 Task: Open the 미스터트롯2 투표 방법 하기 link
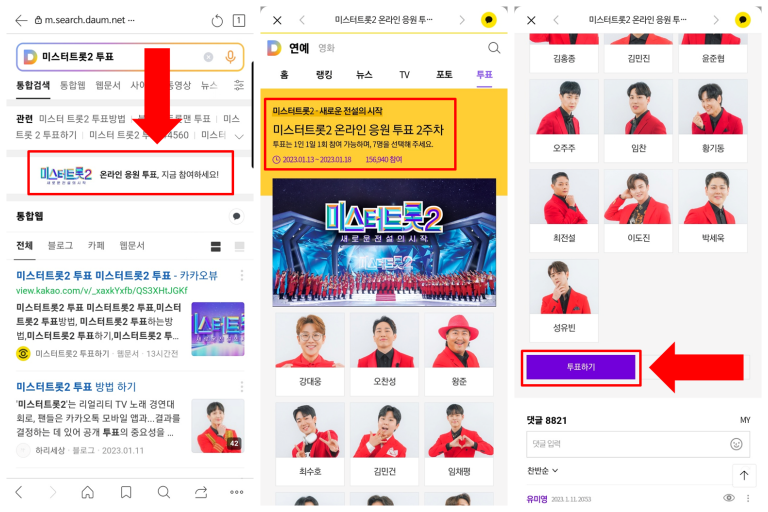(x=76, y=387)
